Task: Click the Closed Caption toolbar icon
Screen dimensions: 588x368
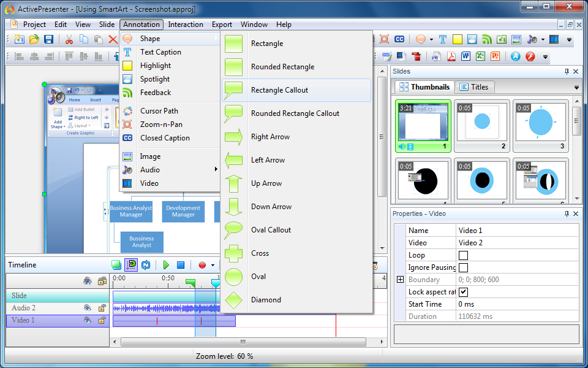Action: tap(399, 39)
